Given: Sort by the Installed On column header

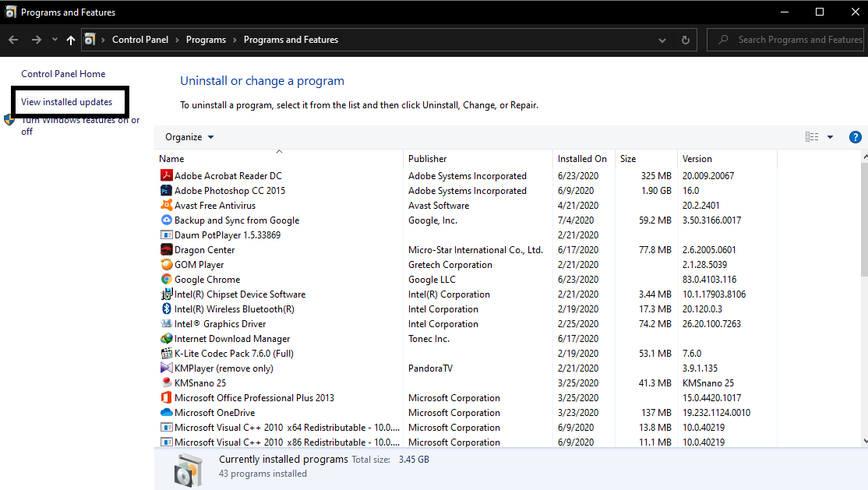Looking at the screenshot, I should tap(584, 158).
